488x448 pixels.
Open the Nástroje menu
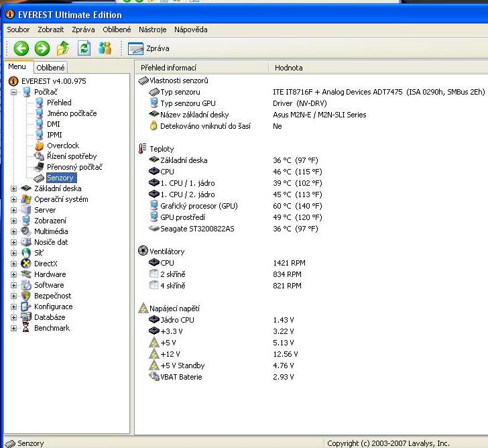pyautogui.click(x=152, y=30)
